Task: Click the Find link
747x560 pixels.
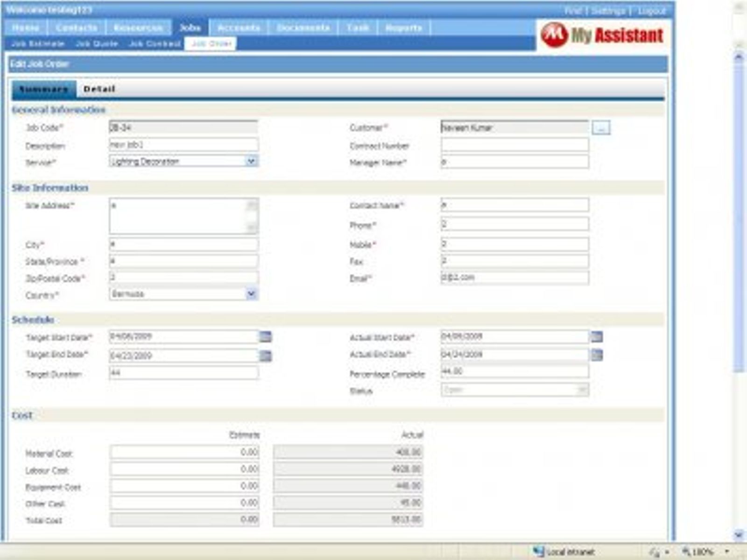Action: click(572, 10)
